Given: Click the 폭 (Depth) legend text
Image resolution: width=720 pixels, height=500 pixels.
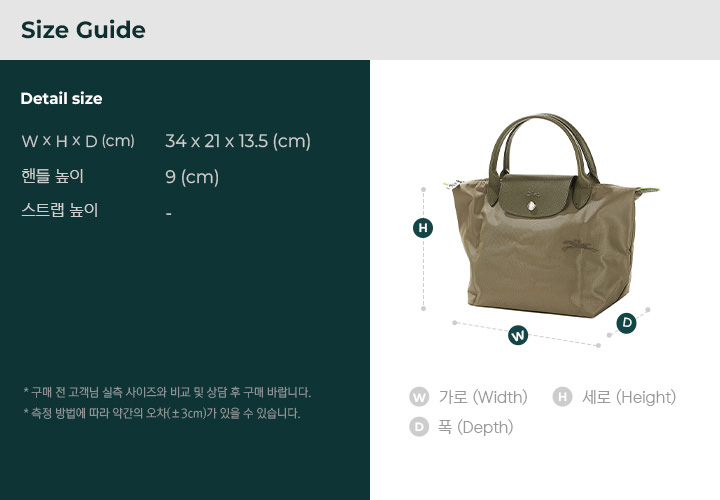Looking at the screenshot, I should [476, 427].
